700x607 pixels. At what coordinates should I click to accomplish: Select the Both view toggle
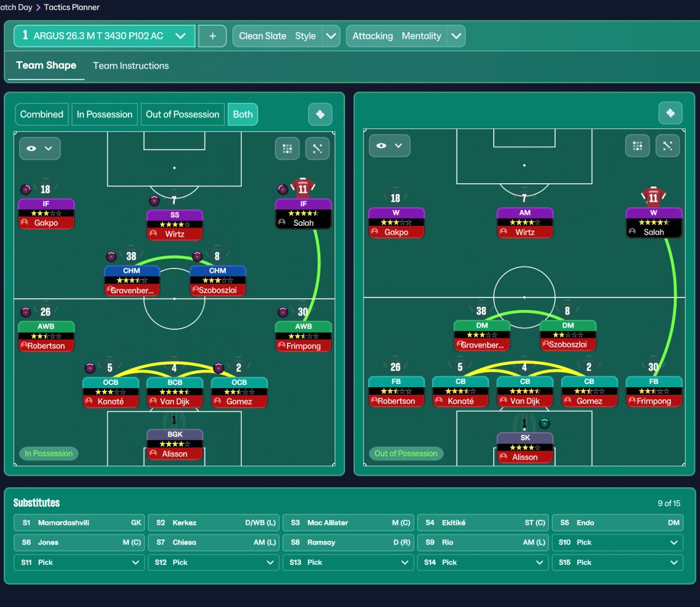coord(243,114)
